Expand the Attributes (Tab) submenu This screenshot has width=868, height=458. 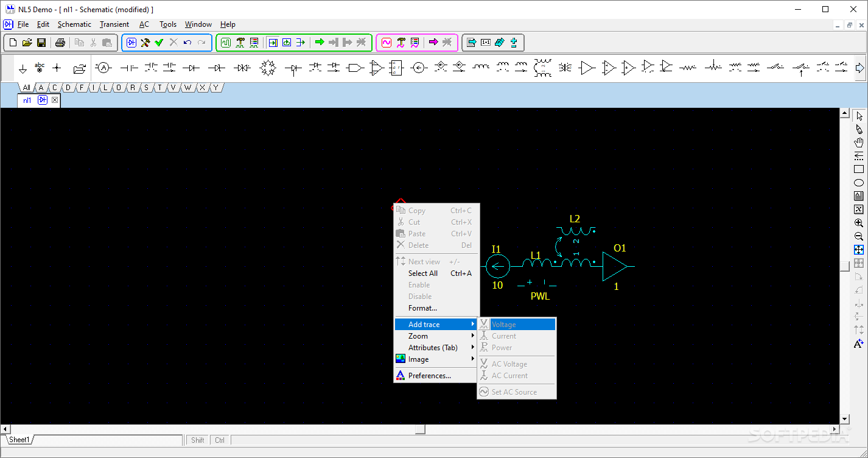pyautogui.click(x=436, y=348)
